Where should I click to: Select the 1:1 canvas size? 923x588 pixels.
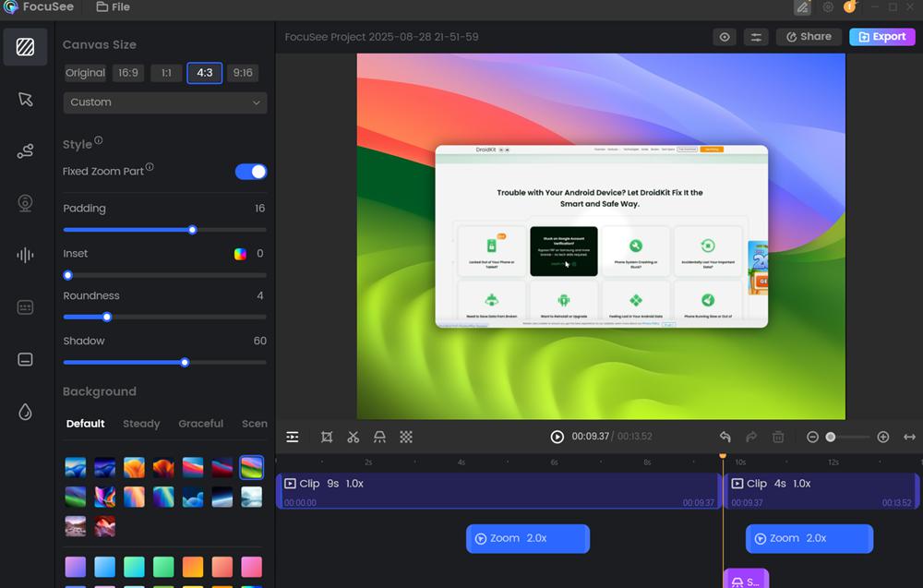point(166,73)
